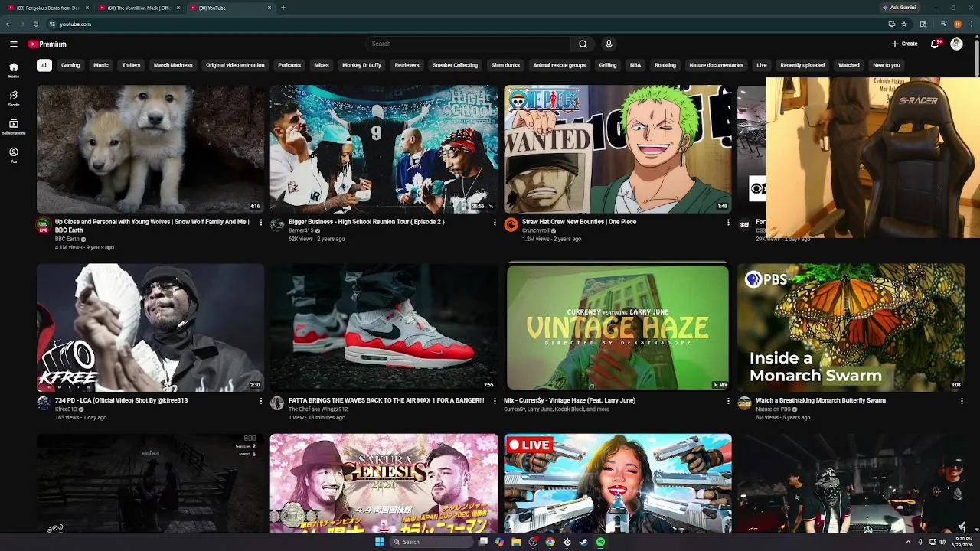Open the notifications bell
Image resolution: width=980 pixels, height=551 pixels.
(934, 44)
